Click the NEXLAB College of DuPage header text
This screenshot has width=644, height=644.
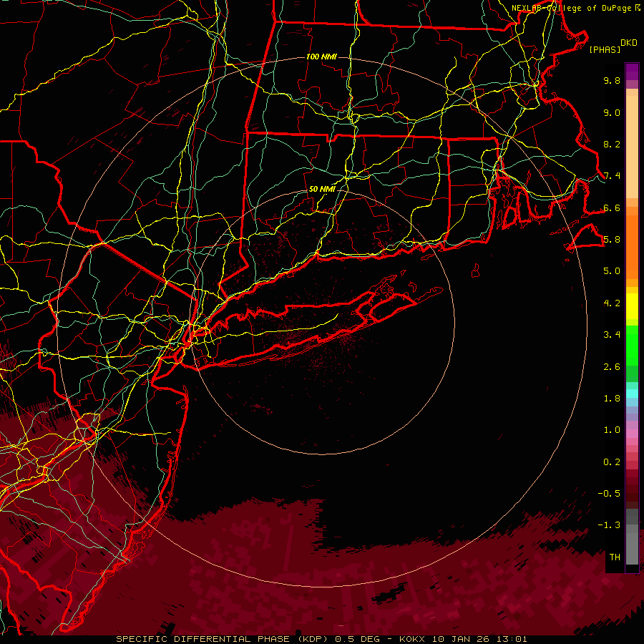pos(576,8)
